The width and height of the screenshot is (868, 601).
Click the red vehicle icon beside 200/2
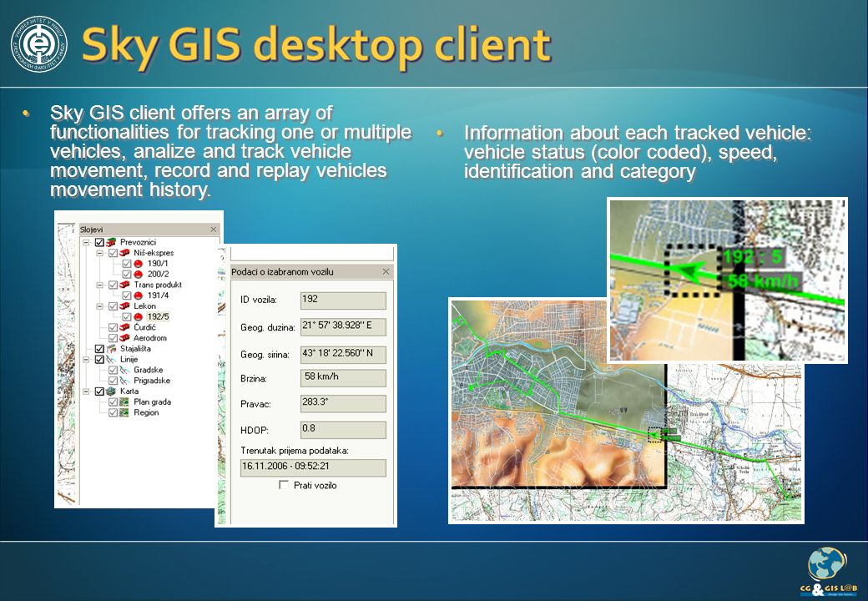(x=139, y=275)
